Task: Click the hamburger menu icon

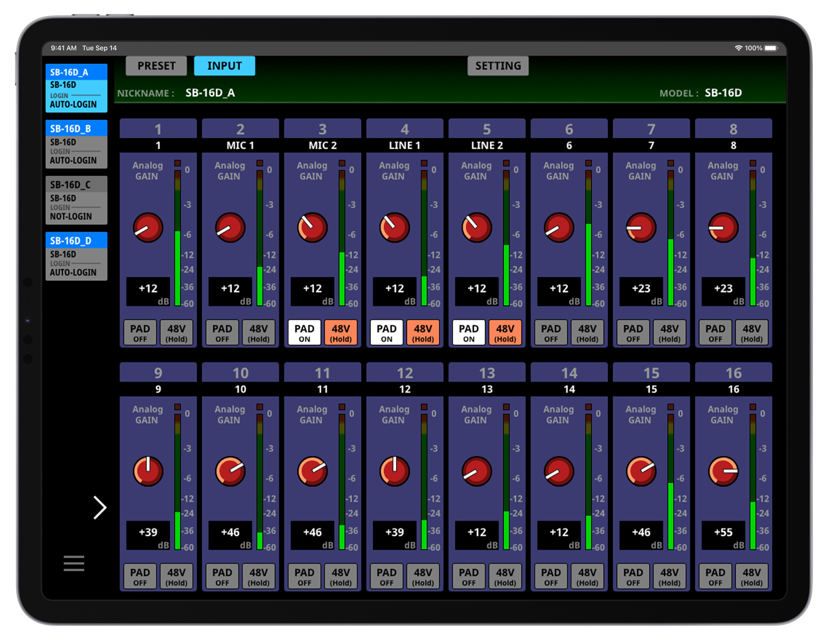Action: [74, 563]
